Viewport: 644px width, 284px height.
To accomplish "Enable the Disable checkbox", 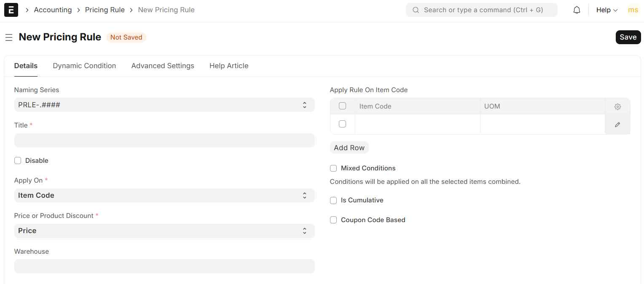I will click(x=18, y=160).
